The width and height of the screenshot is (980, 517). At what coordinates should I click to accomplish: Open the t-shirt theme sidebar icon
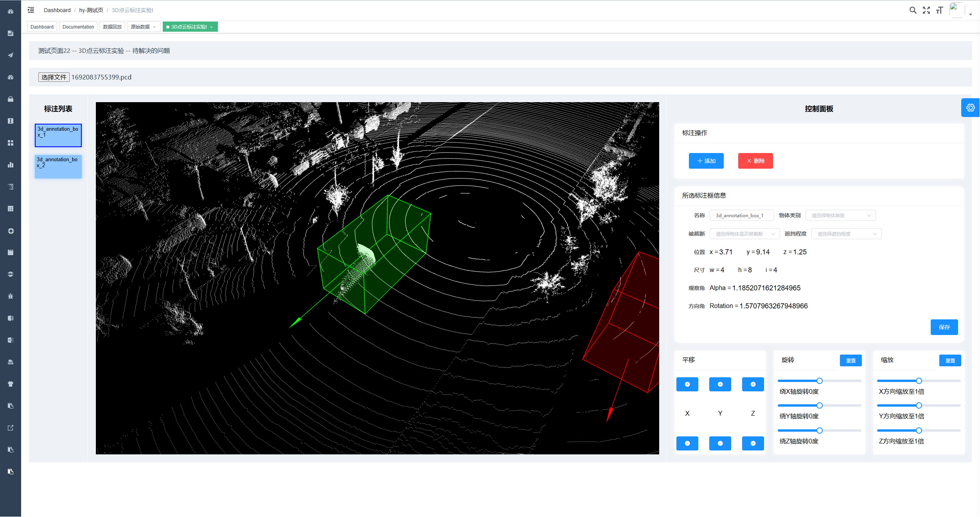[11, 384]
